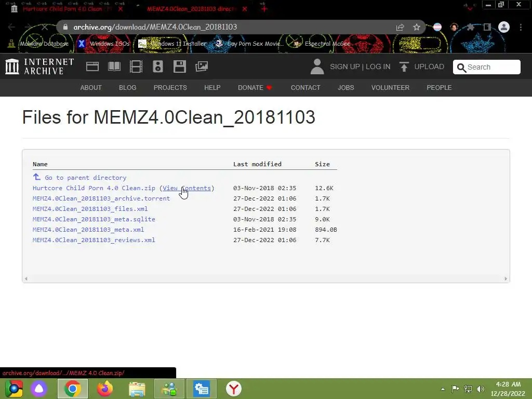The height and width of the screenshot is (399, 532).
Task: Click the striped flag extension icon
Action: [437, 27]
